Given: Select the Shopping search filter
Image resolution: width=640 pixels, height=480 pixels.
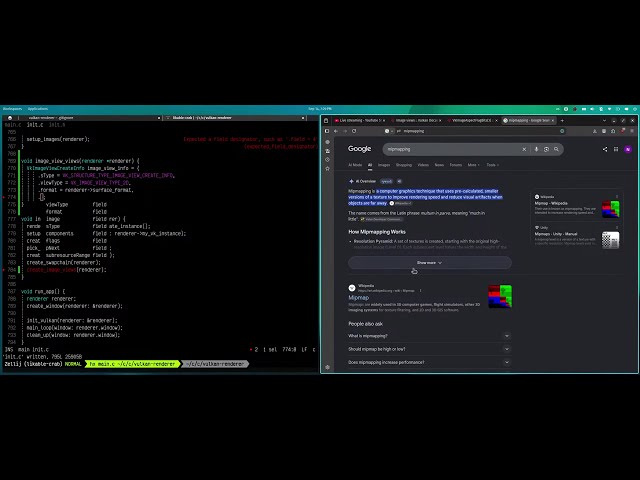Looking at the screenshot, I should click(404, 165).
